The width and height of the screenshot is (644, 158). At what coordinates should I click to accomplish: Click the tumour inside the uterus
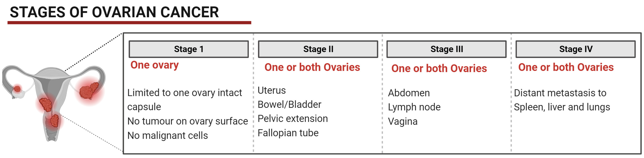pos(46,104)
